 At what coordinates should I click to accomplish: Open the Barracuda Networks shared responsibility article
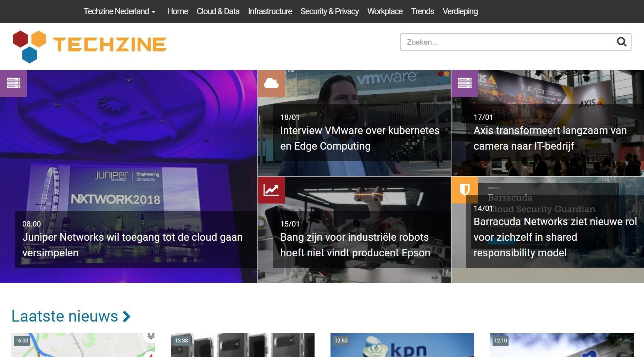[555, 237]
